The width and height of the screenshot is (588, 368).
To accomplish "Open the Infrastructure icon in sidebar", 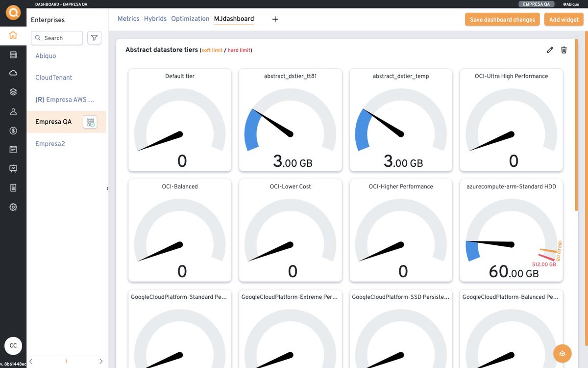I will (13, 54).
